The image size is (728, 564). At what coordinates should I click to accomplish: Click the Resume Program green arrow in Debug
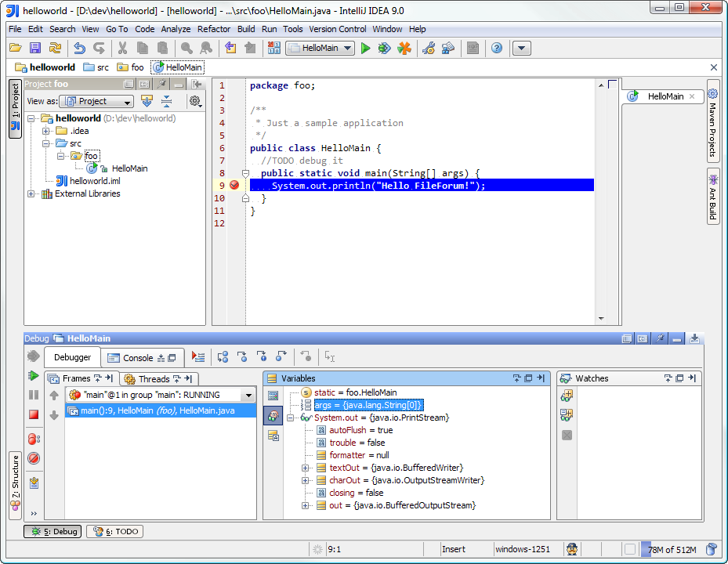pos(34,375)
